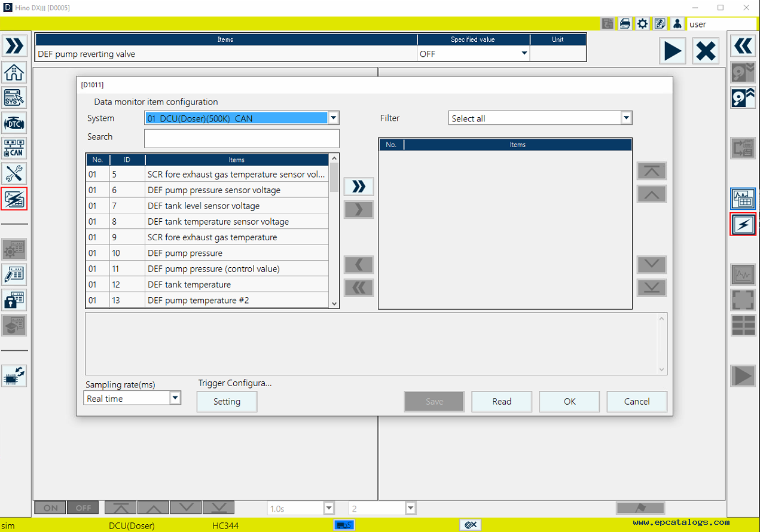The width and height of the screenshot is (760, 532).
Task: Open the CAN network icon
Action: [14, 148]
